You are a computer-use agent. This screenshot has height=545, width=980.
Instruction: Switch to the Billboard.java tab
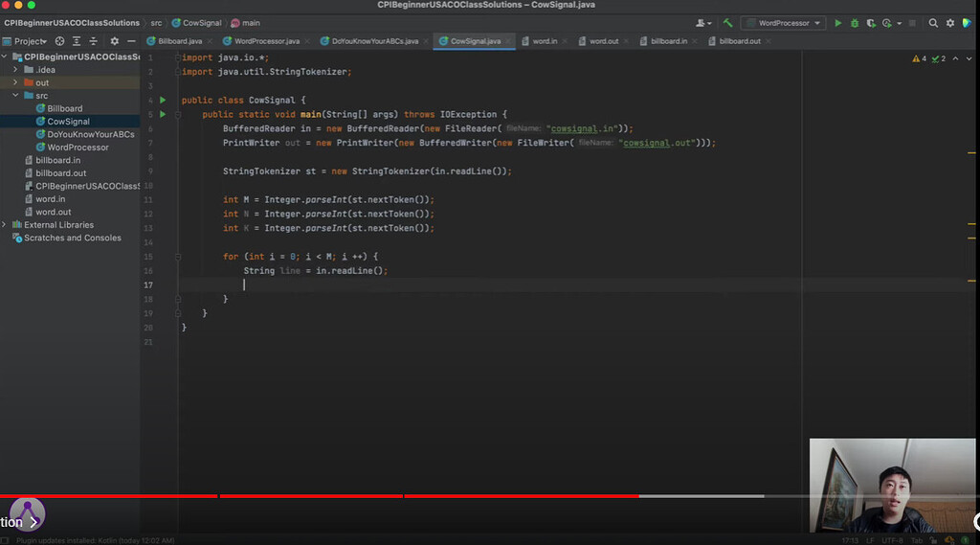pyautogui.click(x=179, y=41)
